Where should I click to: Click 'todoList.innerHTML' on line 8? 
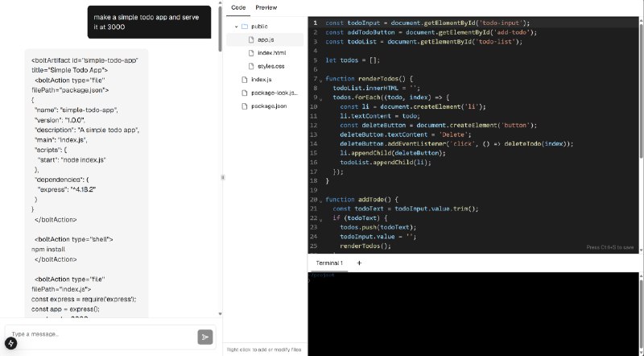coord(365,88)
